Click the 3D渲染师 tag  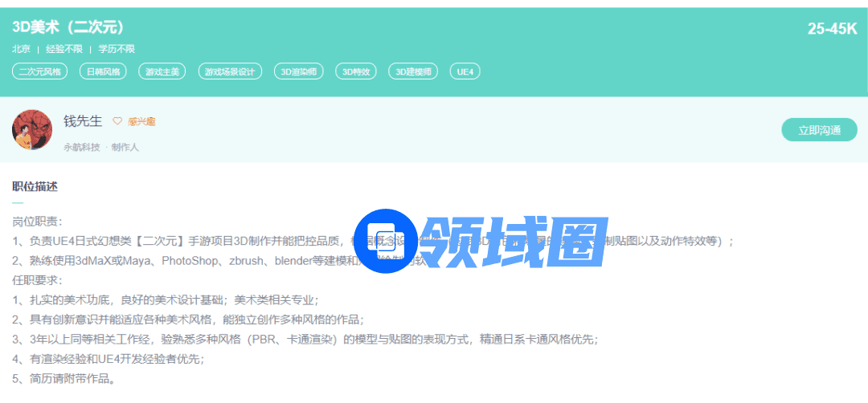(x=299, y=71)
